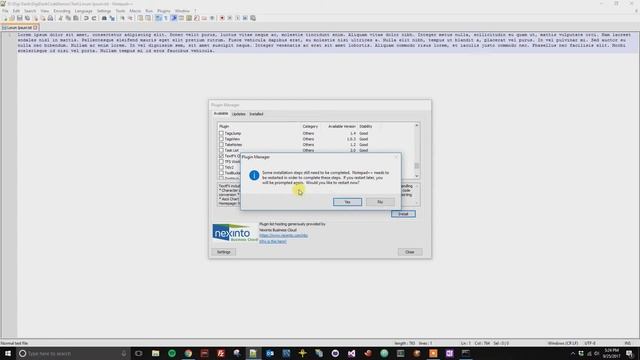Click No to restart later
This screenshot has height=360, width=640.
tap(380, 202)
